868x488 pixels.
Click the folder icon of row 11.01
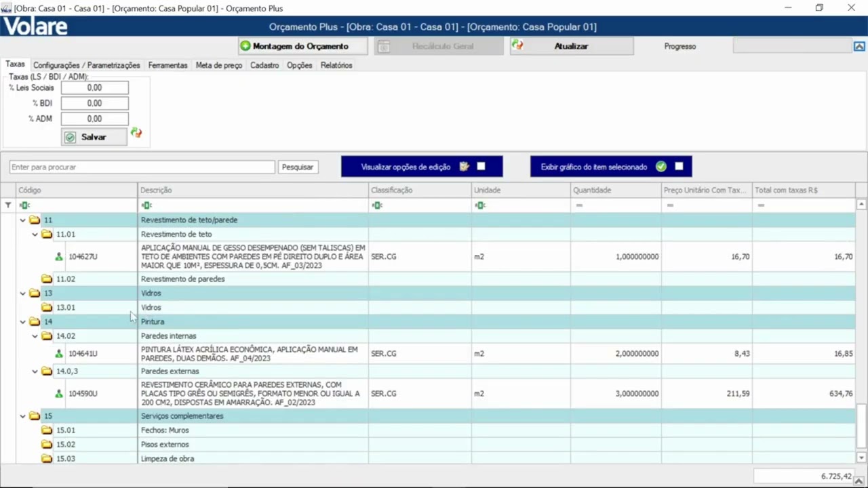pos(47,234)
